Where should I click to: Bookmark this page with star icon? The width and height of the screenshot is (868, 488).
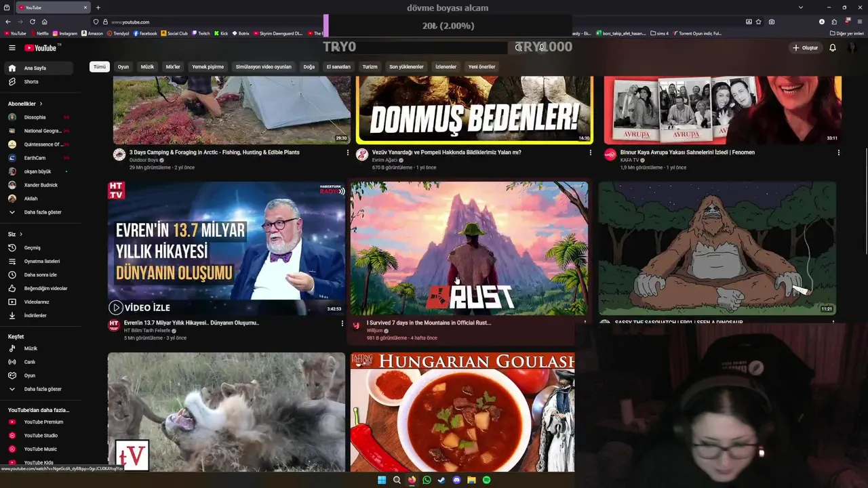[759, 22]
